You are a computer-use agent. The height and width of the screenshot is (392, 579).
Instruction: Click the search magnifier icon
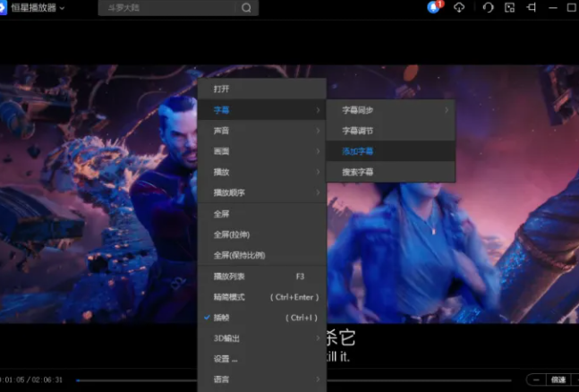pyautogui.click(x=246, y=8)
